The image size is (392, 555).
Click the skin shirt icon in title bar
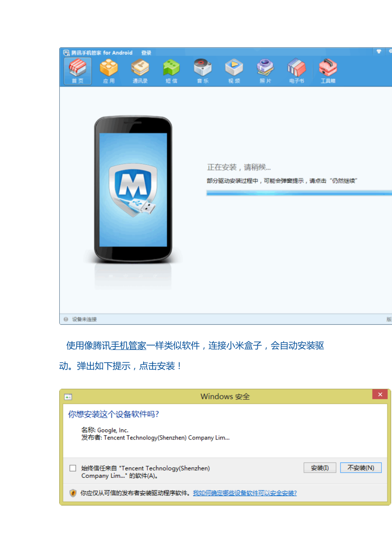point(378,52)
